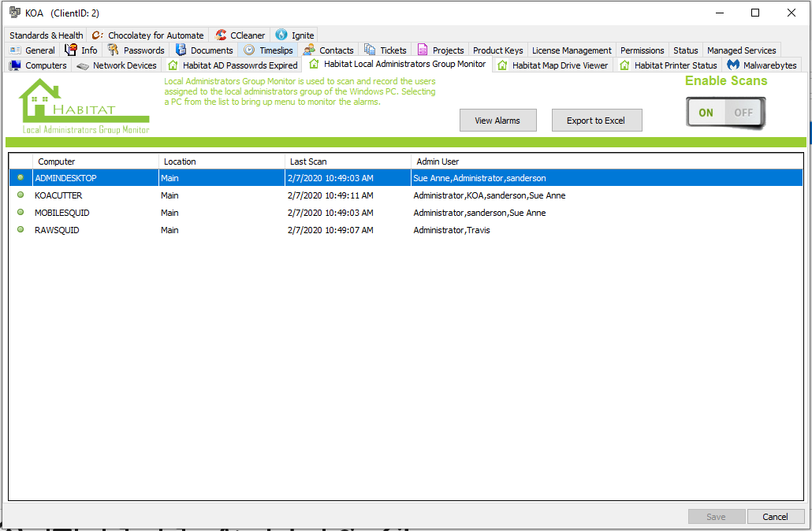This screenshot has width=812, height=531.
Task: Click the View Alarms button
Action: [x=497, y=121]
